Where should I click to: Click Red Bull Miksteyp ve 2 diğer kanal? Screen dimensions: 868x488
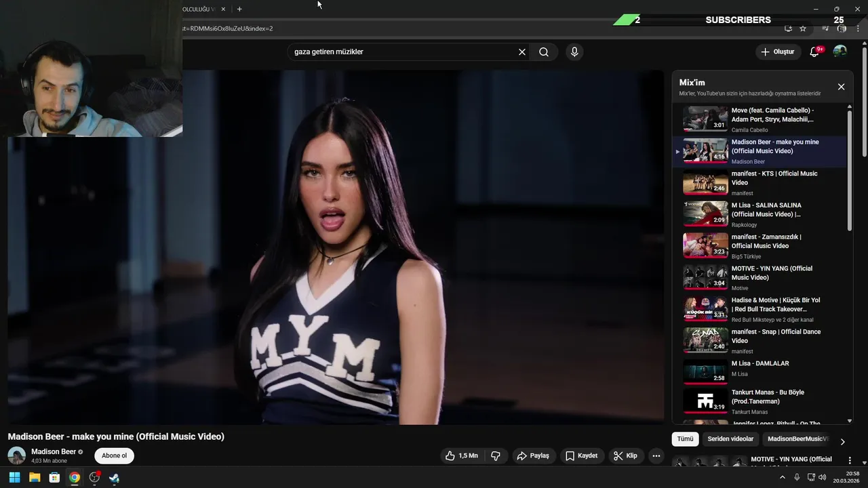tap(772, 320)
